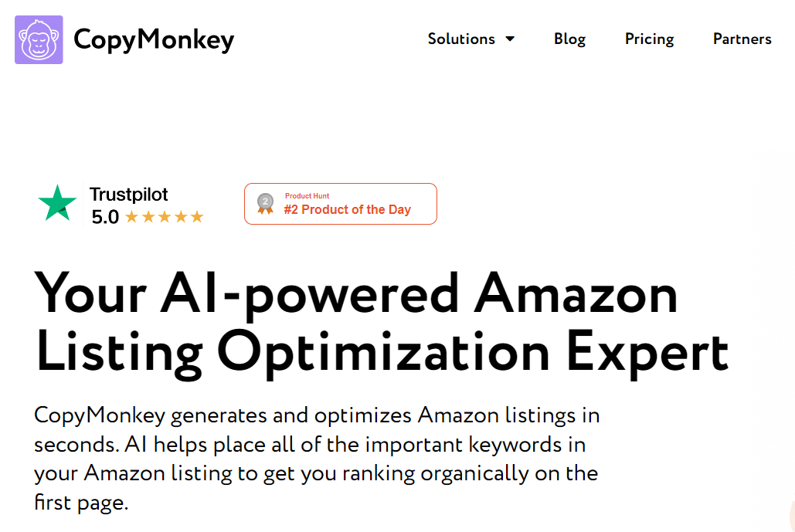Click the first orange rating star

pyautogui.click(x=132, y=218)
